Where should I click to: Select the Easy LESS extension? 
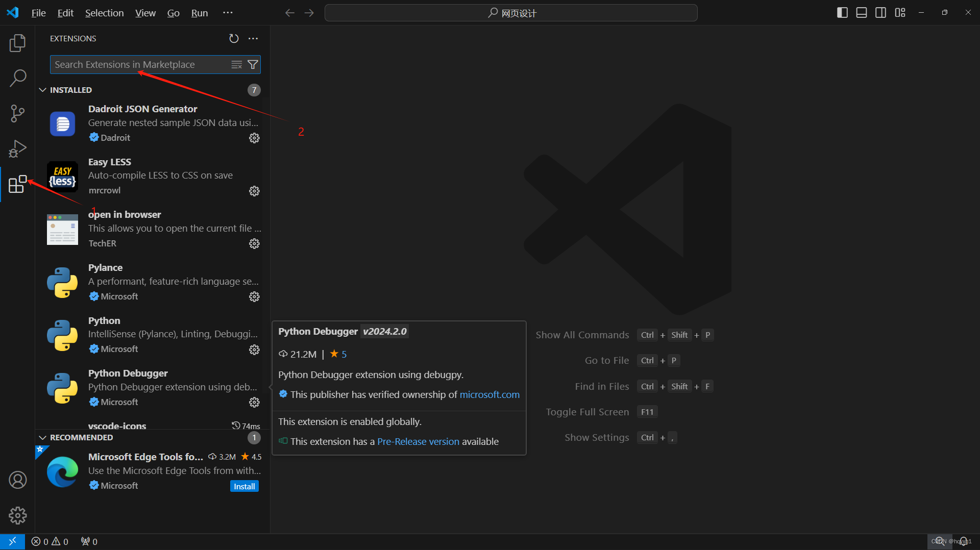click(x=152, y=177)
